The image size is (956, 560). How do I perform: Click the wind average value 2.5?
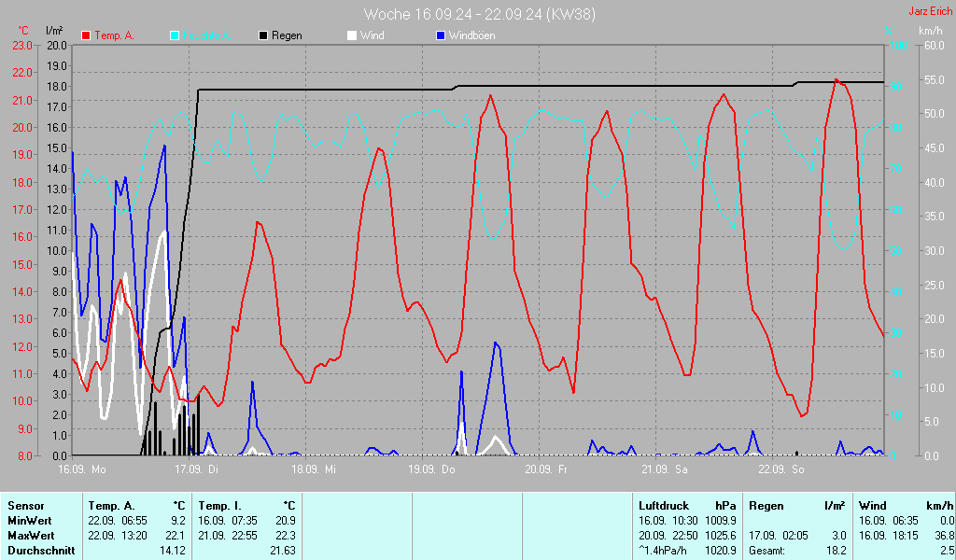[947, 551]
